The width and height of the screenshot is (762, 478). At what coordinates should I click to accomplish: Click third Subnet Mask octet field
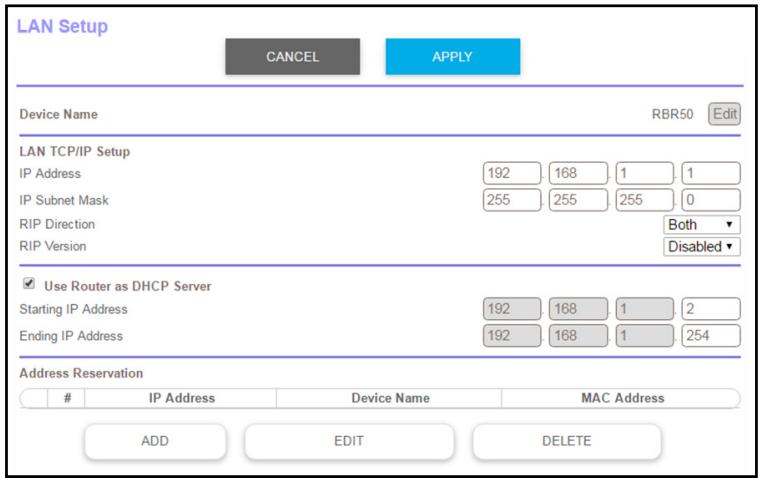[x=645, y=200]
